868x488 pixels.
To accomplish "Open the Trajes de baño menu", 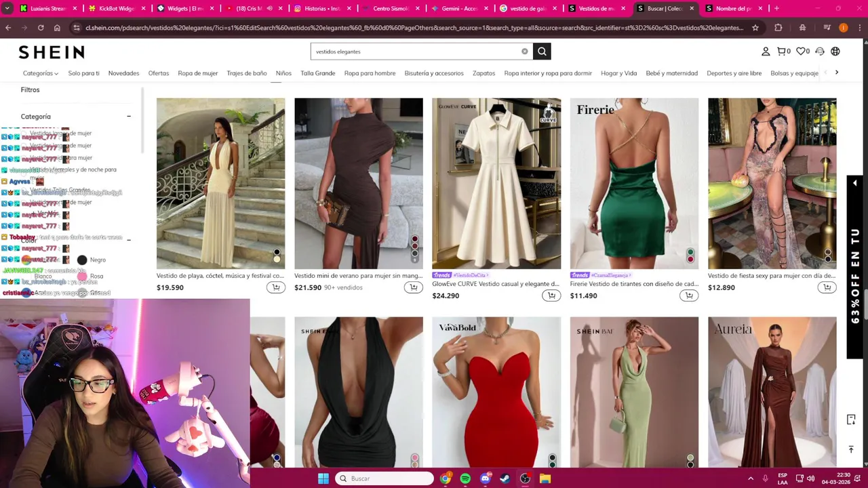I will coord(247,73).
